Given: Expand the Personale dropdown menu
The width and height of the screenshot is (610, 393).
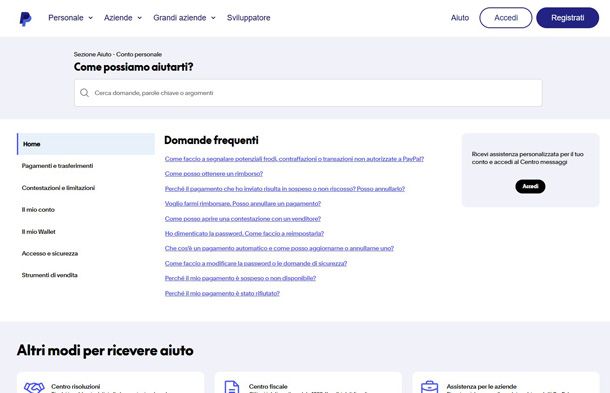Looking at the screenshot, I should [x=70, y=18].
